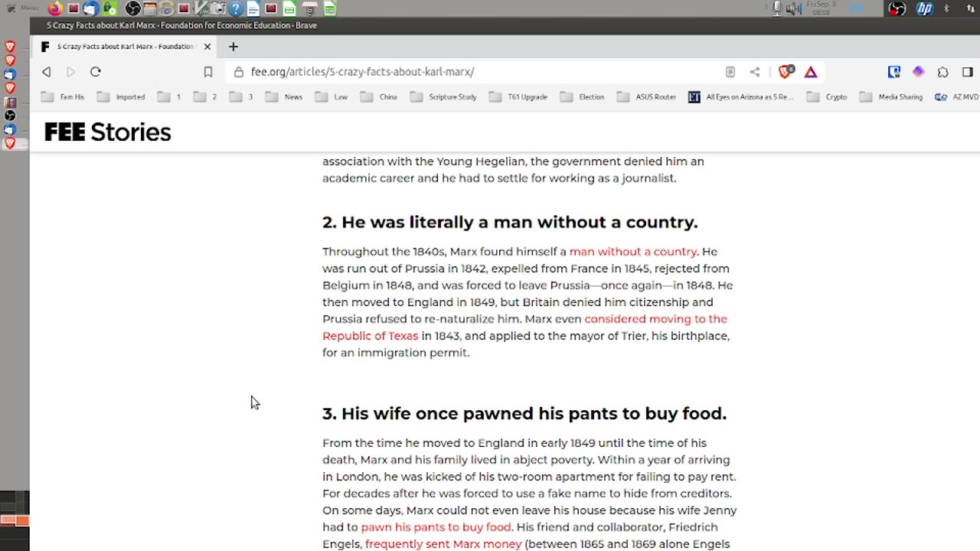Expand the Fam His bookmarks folder
Screen dimensions: 980x551
(64, 97)
